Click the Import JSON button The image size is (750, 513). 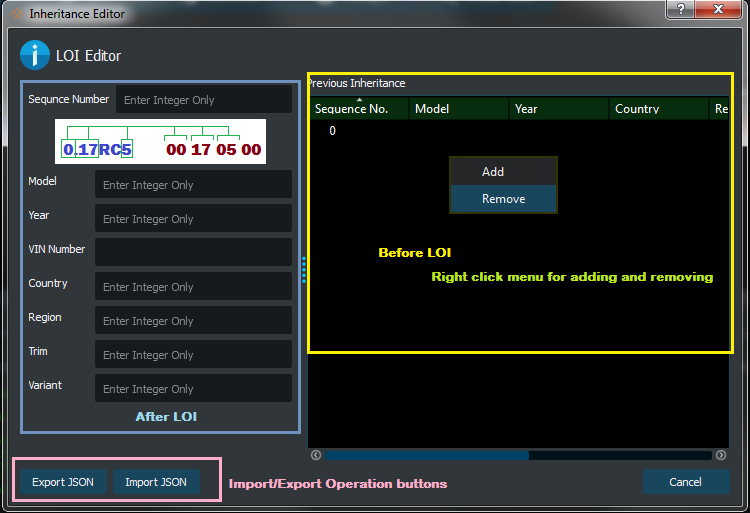[156, 481]
